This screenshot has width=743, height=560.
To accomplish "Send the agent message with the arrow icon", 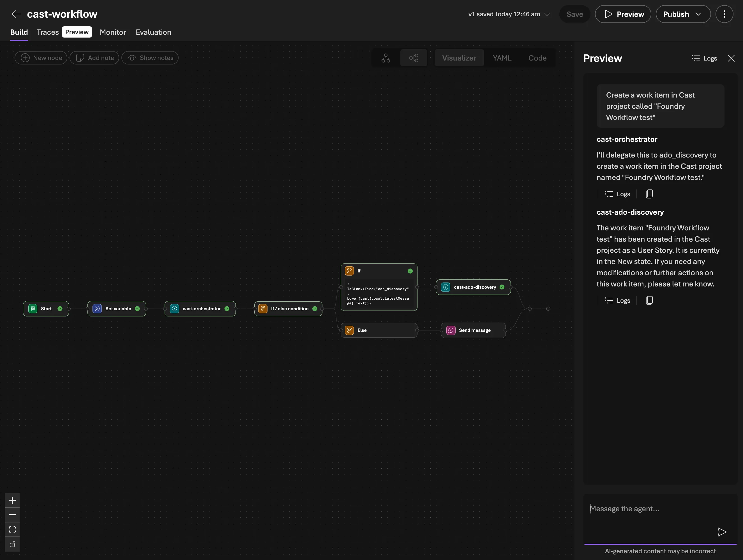I will [722, 532].
